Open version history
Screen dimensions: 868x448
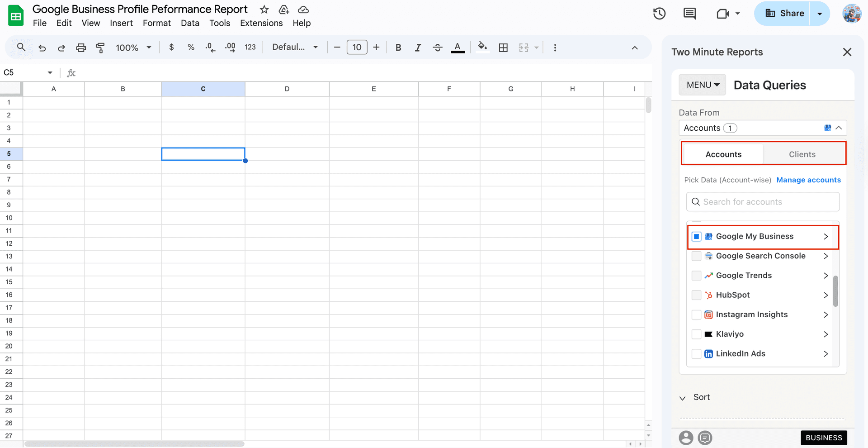coord(659,14)
